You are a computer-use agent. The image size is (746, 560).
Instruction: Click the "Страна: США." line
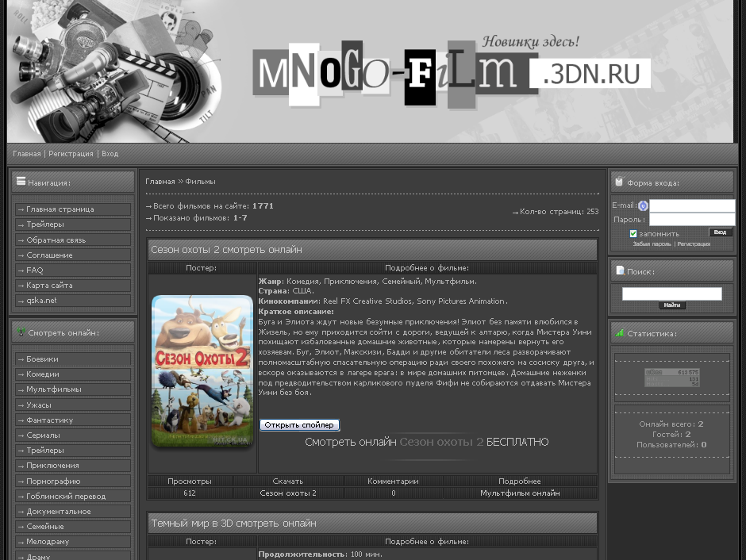tap(286, 291)
